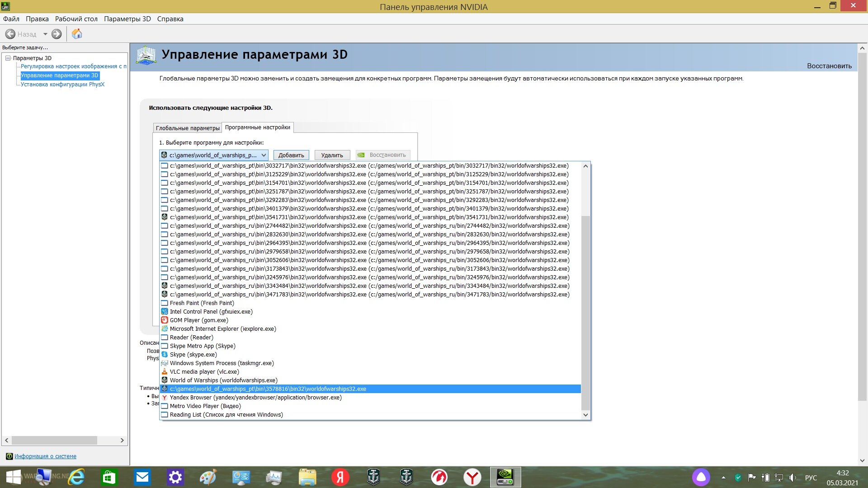The image size is (868, 488).
Task: Choose VLC media player (vlc.exe) entry
Action: click(370, 372)
